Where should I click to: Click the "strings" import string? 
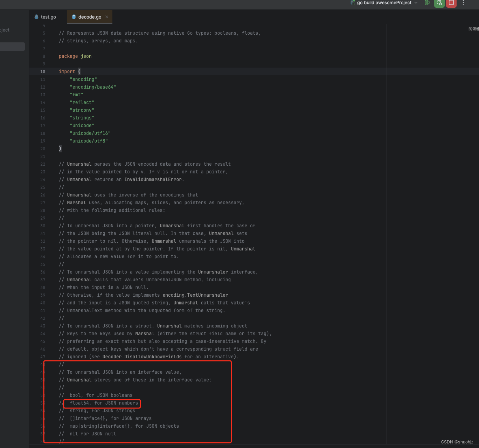(82, 118)
